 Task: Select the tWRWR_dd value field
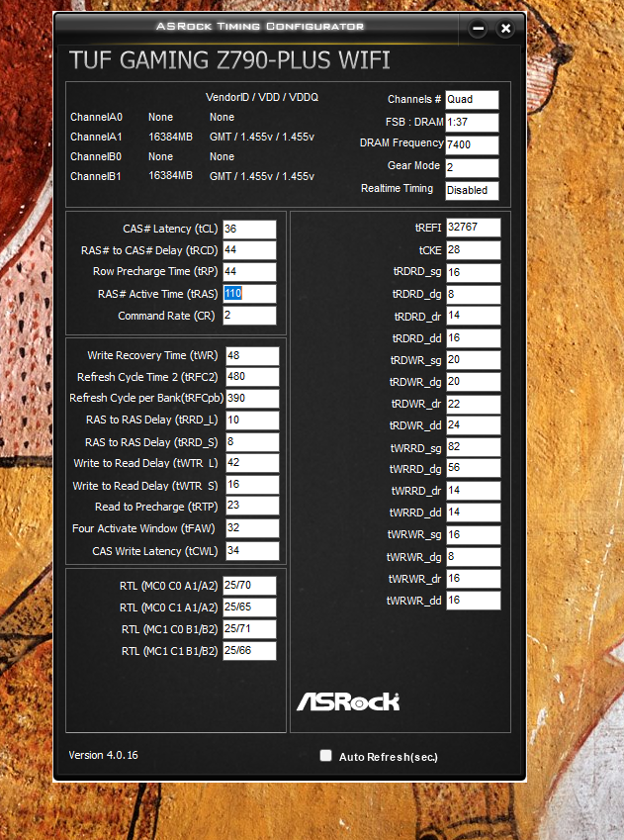coord(474,601)
